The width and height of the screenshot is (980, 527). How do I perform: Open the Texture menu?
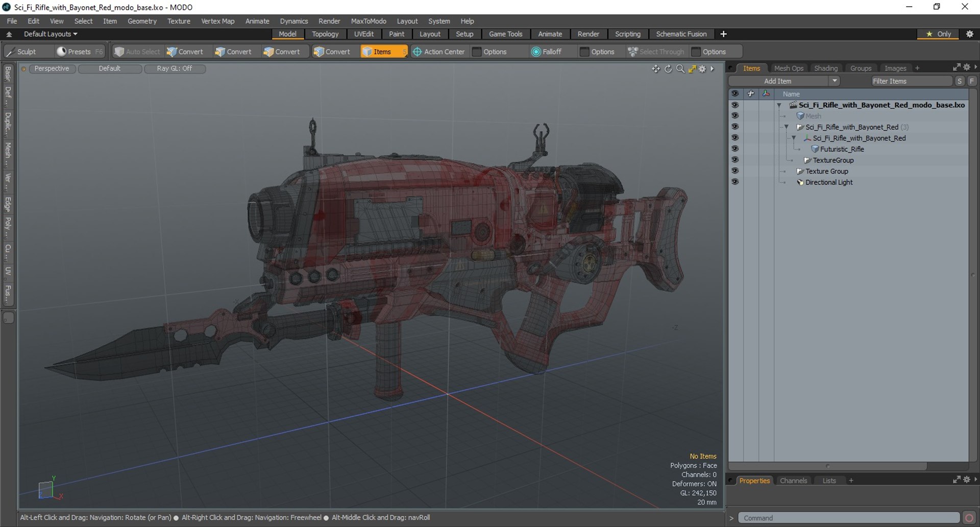[x=179, y=21]
